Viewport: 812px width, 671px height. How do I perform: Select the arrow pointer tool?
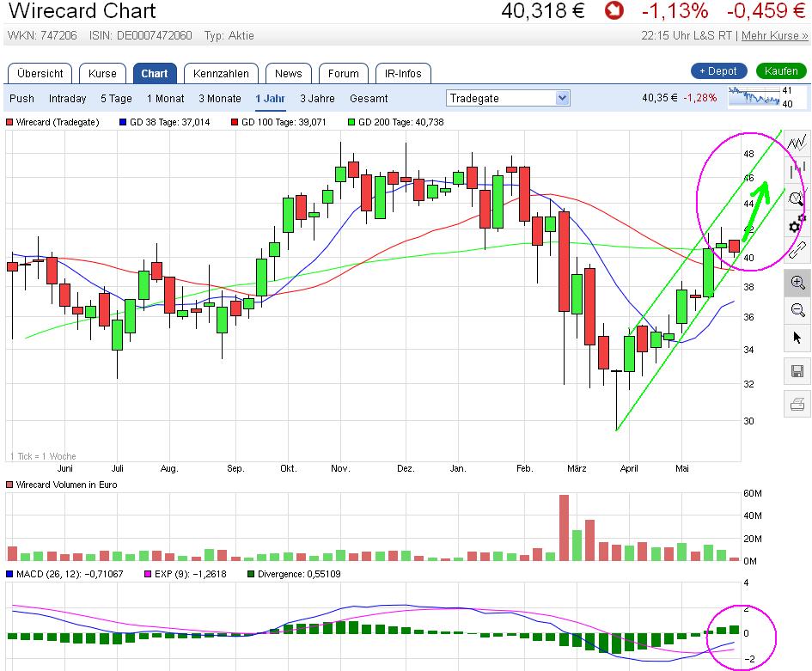[797, 339]
